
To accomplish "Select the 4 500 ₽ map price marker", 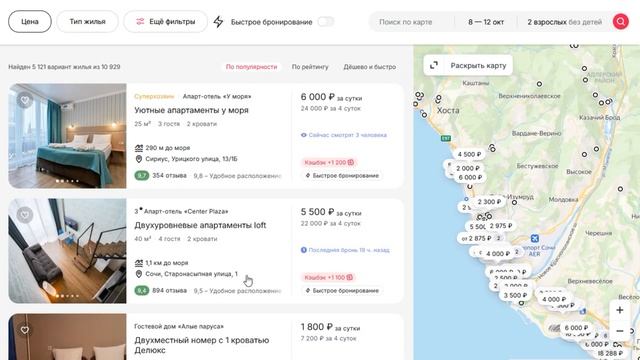I will 469,154.
